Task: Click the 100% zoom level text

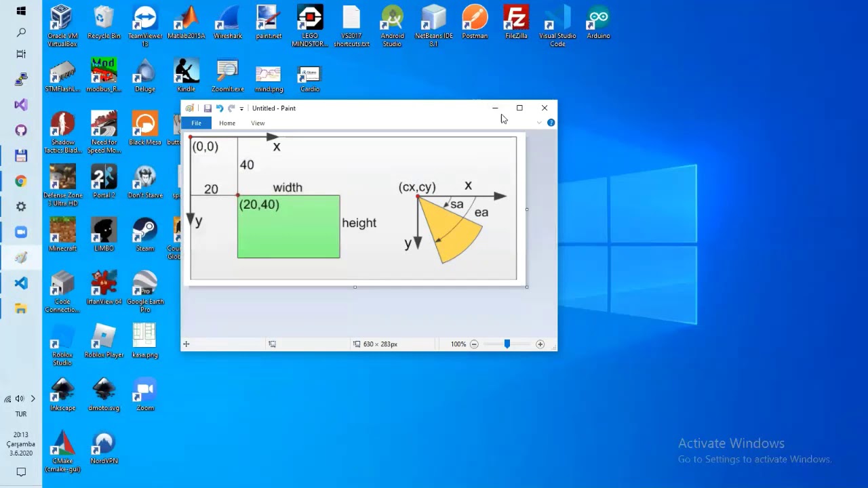Action: point(458,344)
